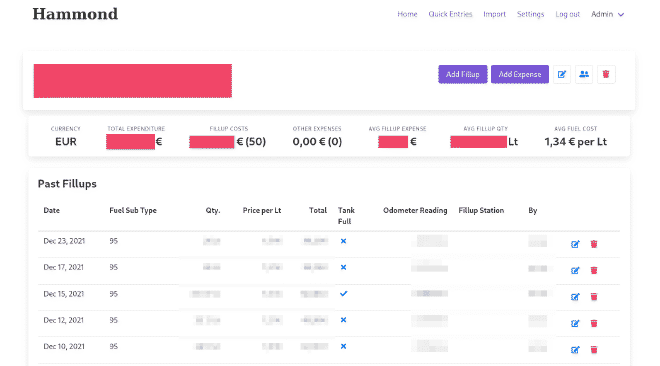Image resolution: width=660 pixels, height=366 pixels.
Task: Select the Dec 10, 2021 date cell
Action: [64, 346]
